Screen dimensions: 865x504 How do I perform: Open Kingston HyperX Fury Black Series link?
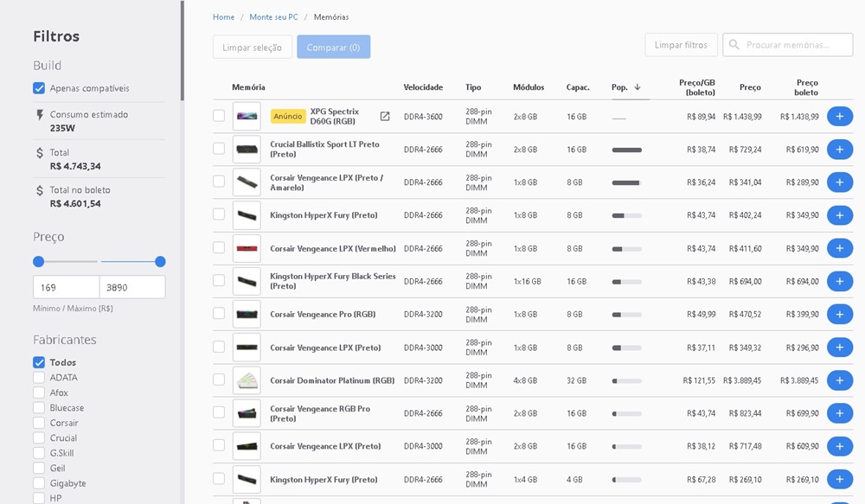(333, 281)
